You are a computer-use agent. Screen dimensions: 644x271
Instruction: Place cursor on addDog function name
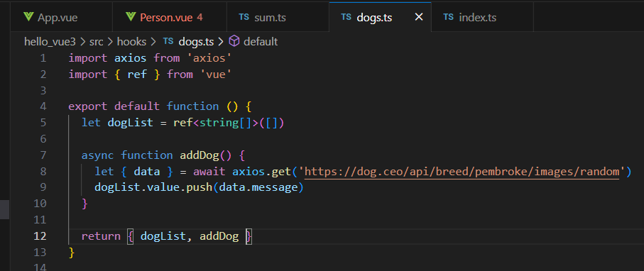click(x=200, y=155)
